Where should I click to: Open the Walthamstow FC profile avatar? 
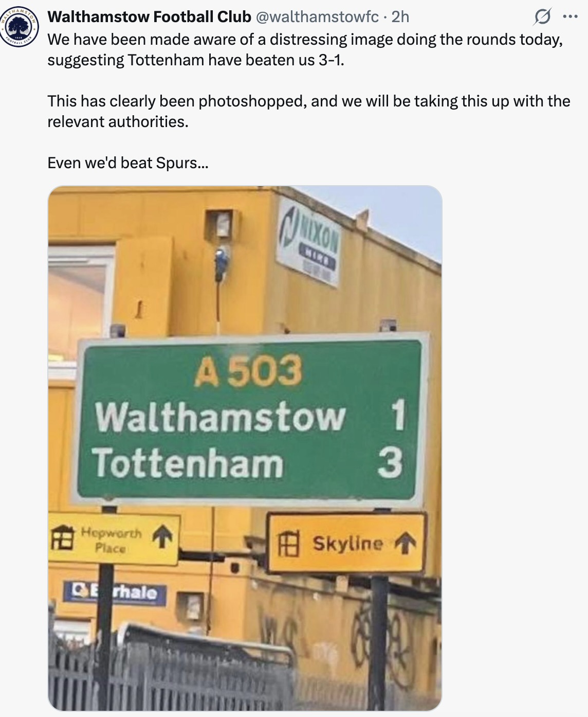[x=19, y=28]
